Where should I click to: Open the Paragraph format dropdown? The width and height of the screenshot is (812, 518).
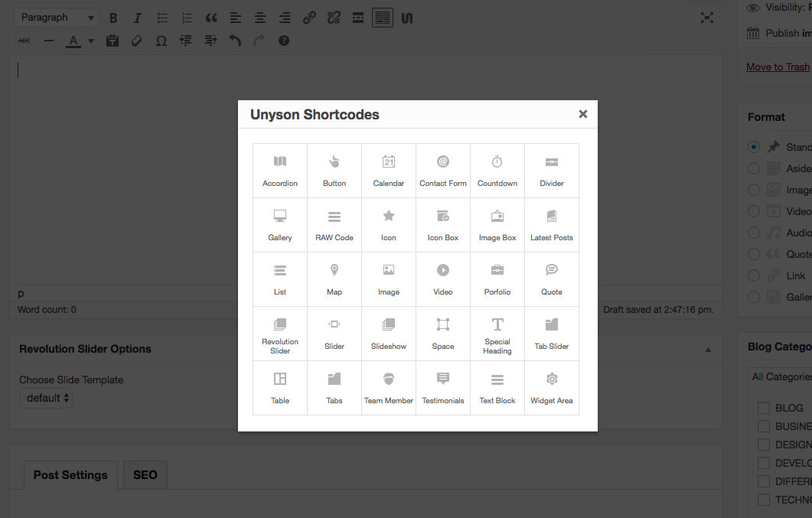pyautogui.click(x=57, y=18)
